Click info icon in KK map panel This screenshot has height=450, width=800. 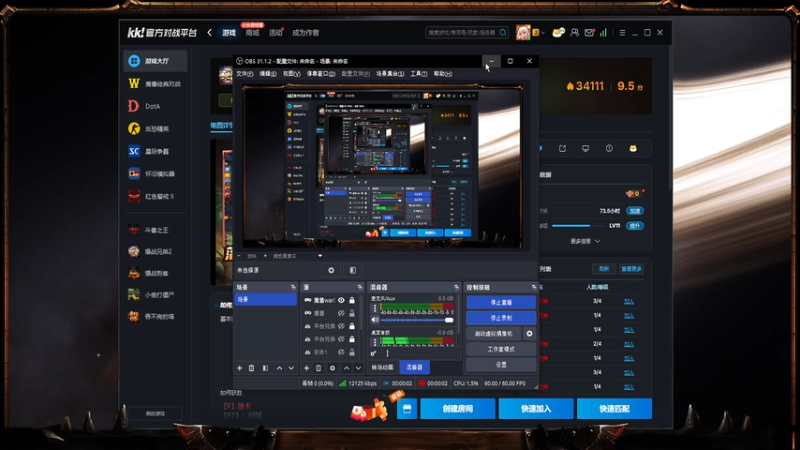[x=609, y=148]
